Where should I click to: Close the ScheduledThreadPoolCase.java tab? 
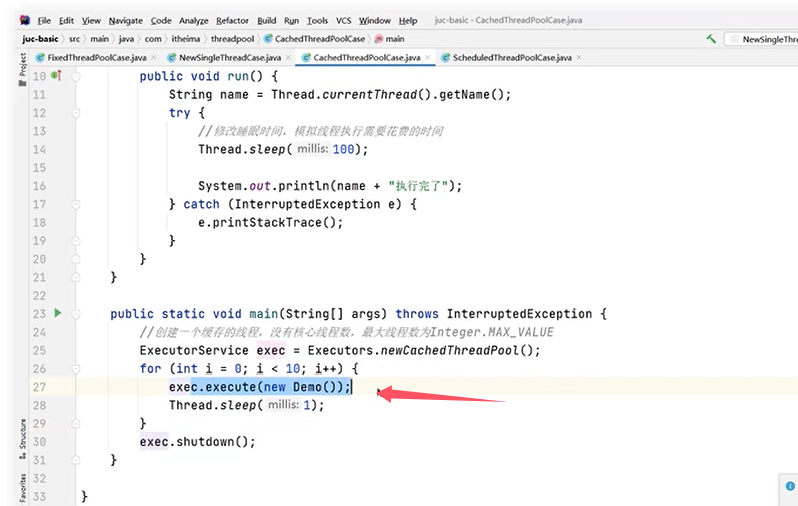[579, 58]
